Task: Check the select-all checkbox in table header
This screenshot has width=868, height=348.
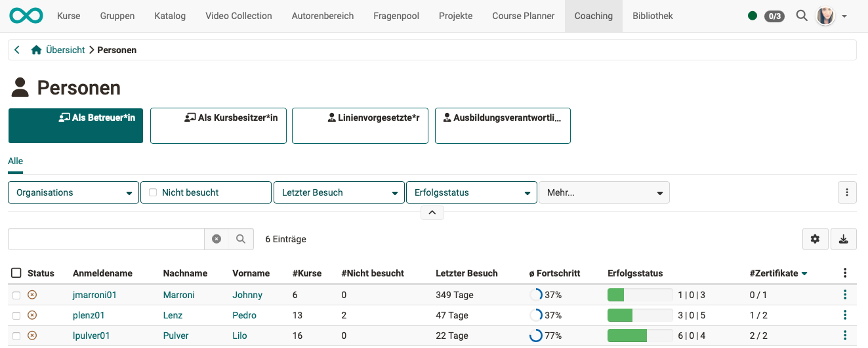Action: coord(16,273)
